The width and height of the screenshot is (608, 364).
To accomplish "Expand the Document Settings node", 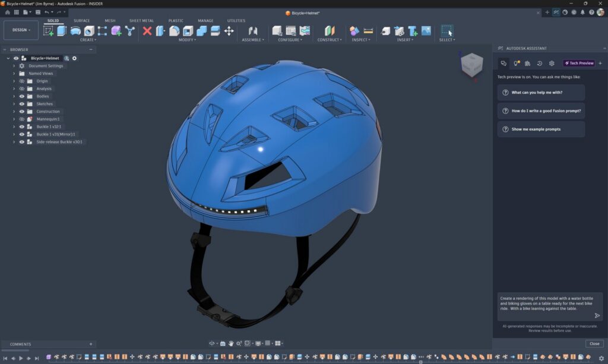I will pyautogui.click(x=14, y=66).
